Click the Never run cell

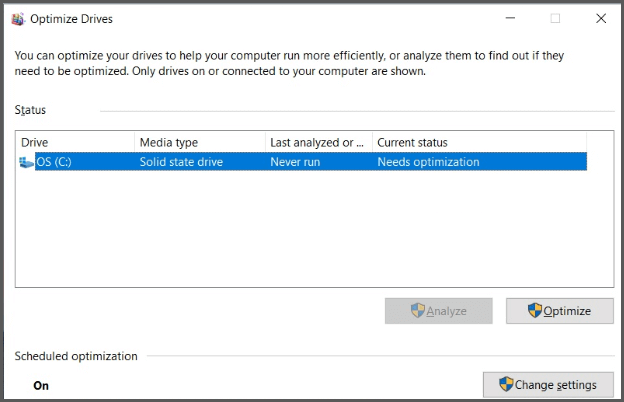tap(295, 162)
